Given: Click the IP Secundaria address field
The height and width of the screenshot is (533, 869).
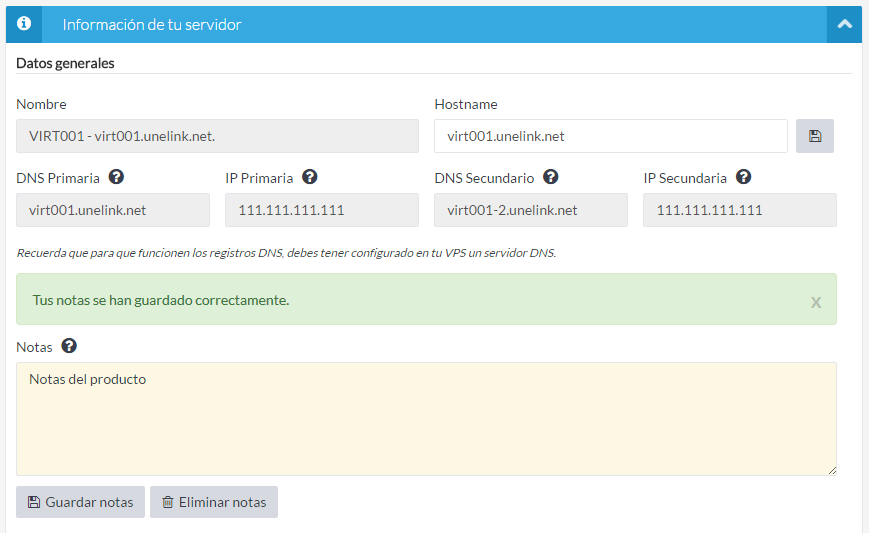Looking at the screenshot, I should pos(740,210).
